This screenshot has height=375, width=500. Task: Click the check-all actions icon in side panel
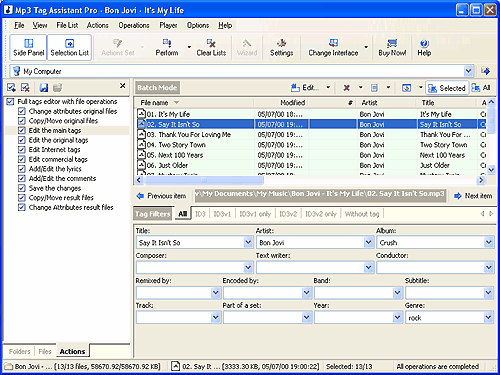point(11,88)
